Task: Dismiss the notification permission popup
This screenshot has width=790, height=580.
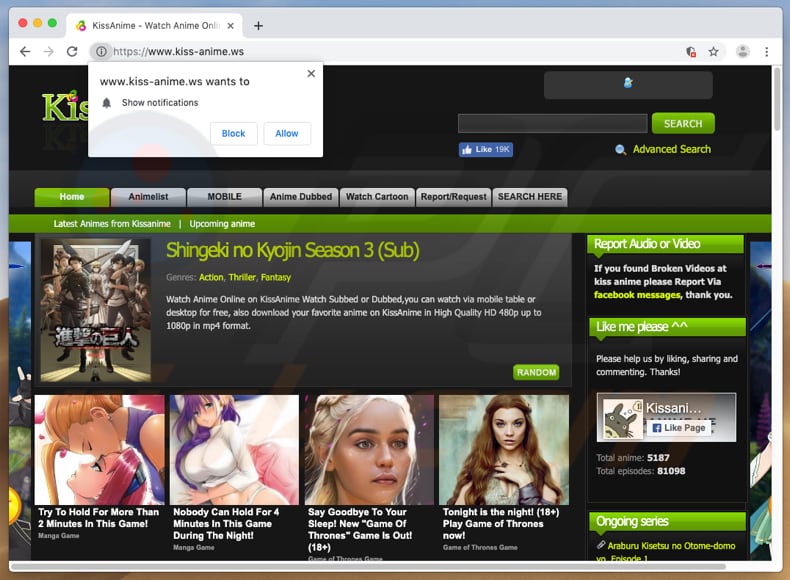Action: 311,74
